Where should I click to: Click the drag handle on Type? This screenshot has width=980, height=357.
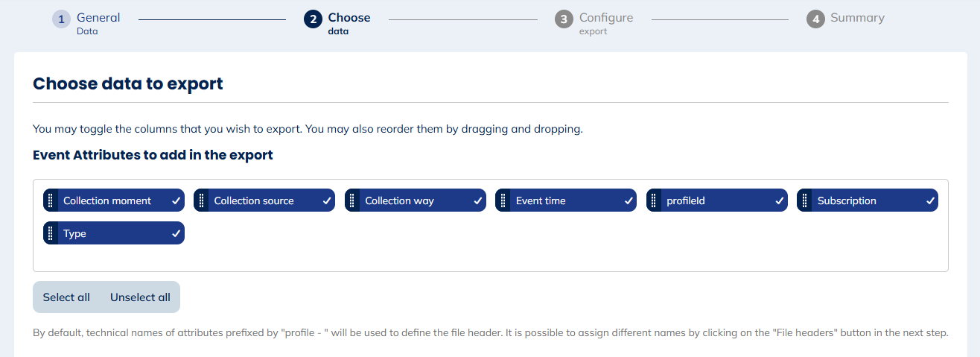[51, 233]
